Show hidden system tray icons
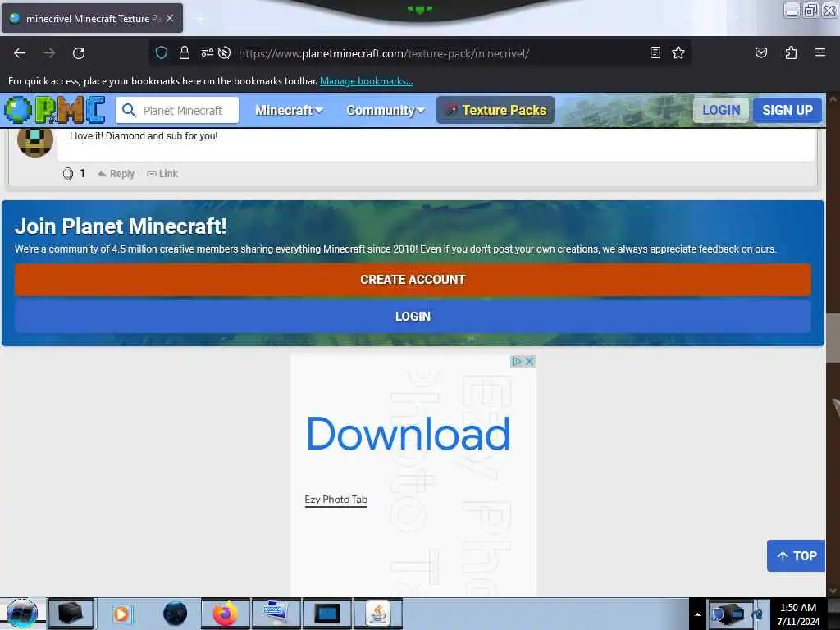This screenshot has height=630, width=840. [x=697, y=614]
